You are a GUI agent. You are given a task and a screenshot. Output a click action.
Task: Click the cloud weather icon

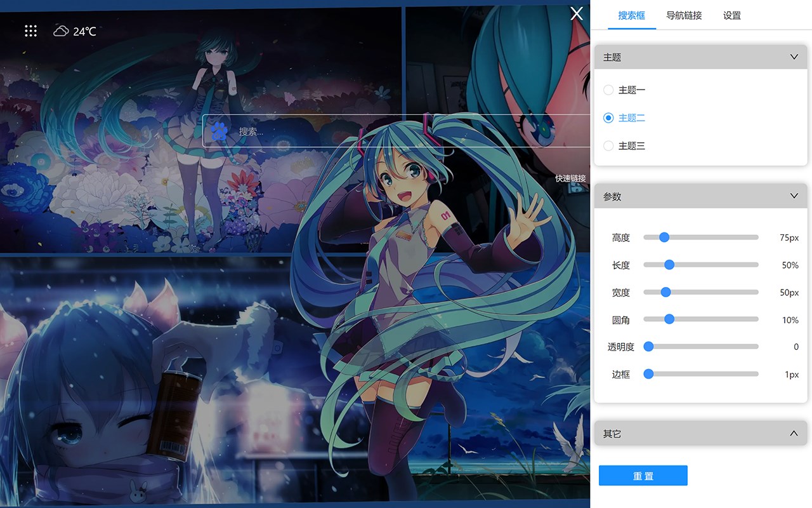[x=61, y=31]
